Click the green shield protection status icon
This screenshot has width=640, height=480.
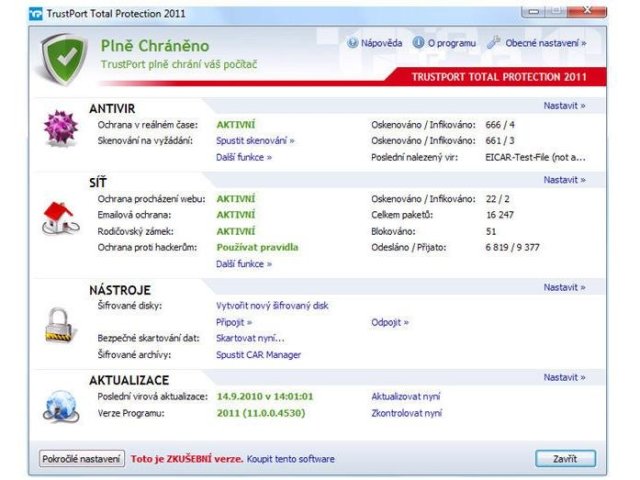(64, 59)
